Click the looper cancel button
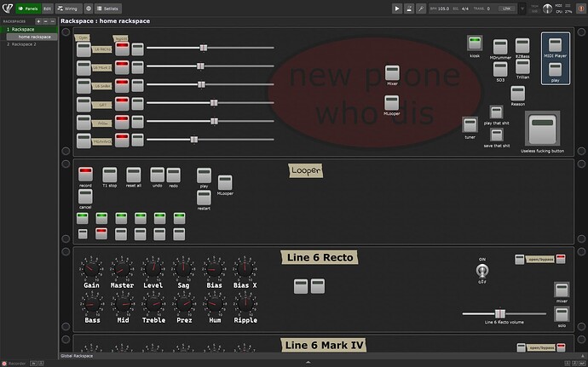This screenshot has height=367, width=588. point(85,196)
